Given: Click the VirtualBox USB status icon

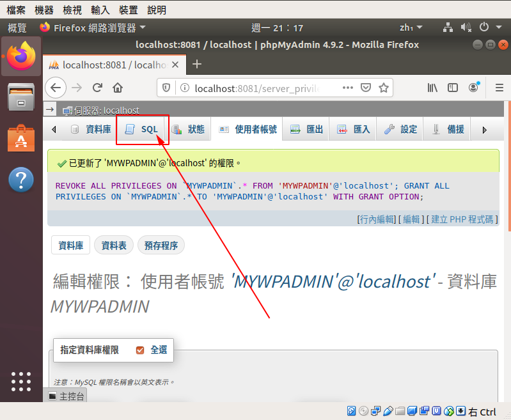Looking at the screenshot, I should point(388,411).
